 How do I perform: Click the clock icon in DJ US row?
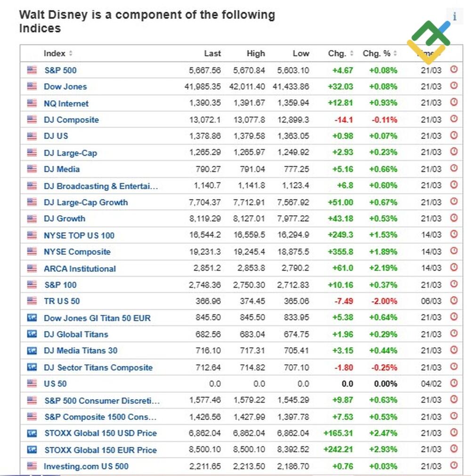coord(454,135)
